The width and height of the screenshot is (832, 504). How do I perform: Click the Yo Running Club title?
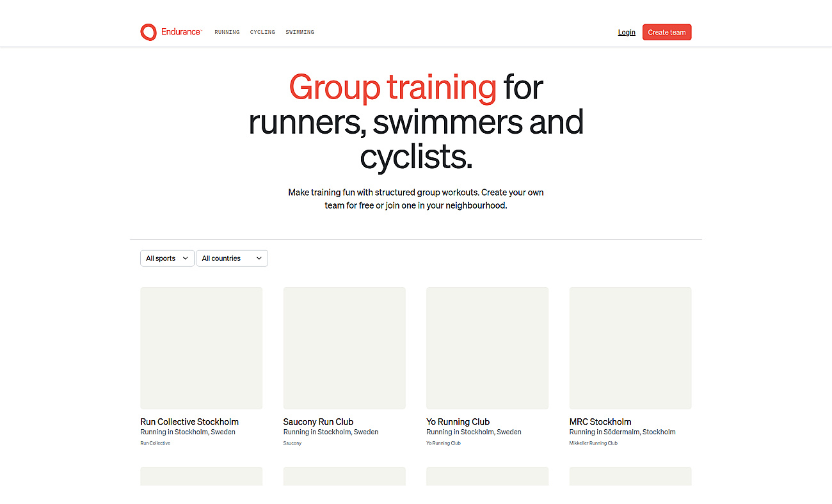point(458,421)
